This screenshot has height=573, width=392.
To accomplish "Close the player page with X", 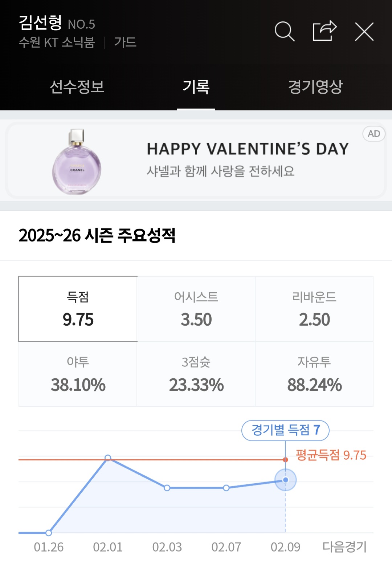I will click(x=364, y=32).
